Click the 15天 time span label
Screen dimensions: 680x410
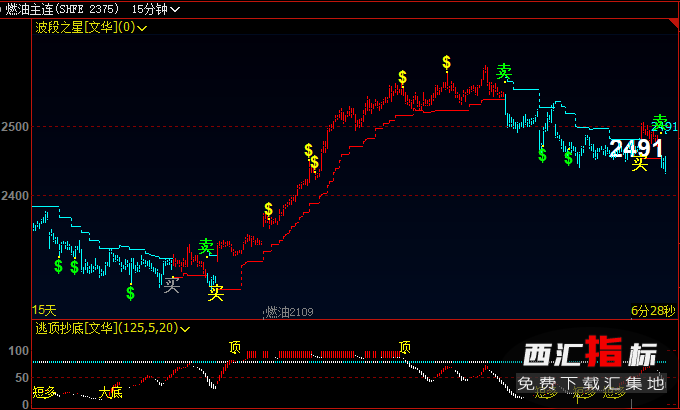[45, 310]
